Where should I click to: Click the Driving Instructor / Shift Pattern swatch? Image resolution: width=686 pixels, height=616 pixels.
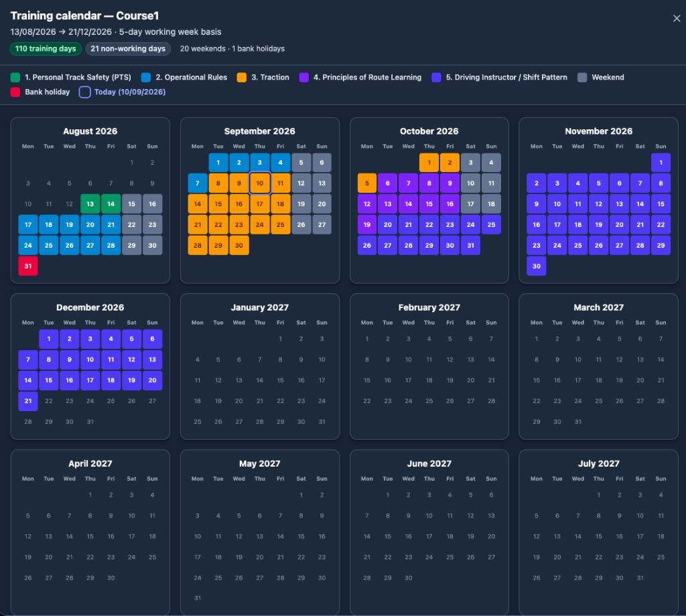(x=436, y=78)
